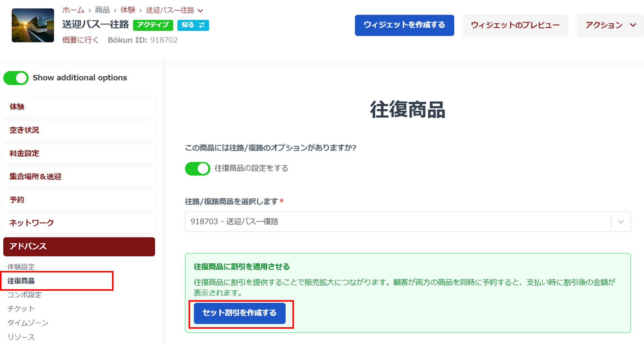Select コンボ設定 in the advanced submenu
644x343 pixels.
click(x=24, y=295)
